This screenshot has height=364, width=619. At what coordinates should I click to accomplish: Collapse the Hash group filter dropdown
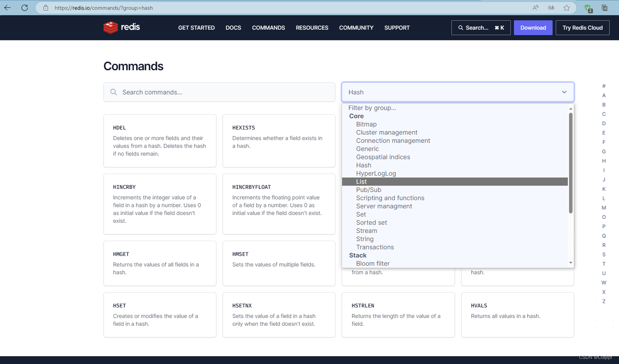(x=458, y=92)
